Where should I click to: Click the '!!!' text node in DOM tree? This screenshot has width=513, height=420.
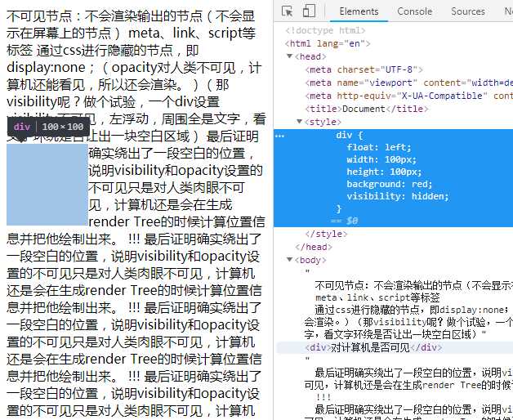(x=323, y=397)
